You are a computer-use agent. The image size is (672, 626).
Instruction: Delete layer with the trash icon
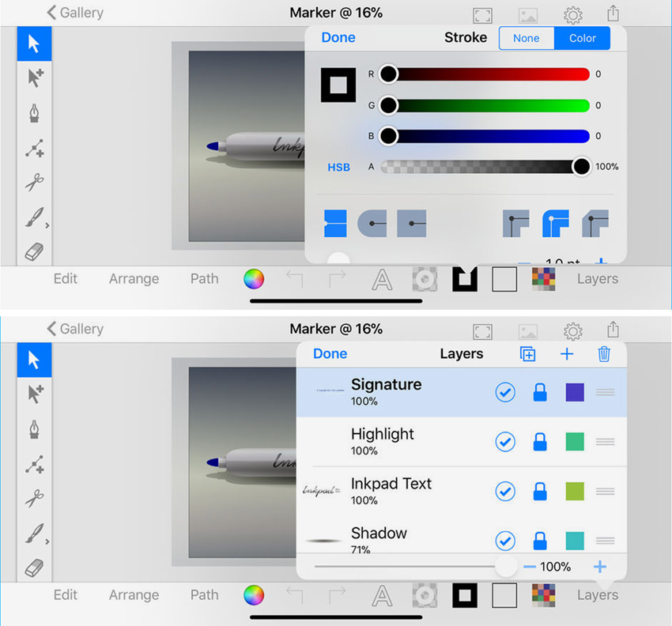604,354
